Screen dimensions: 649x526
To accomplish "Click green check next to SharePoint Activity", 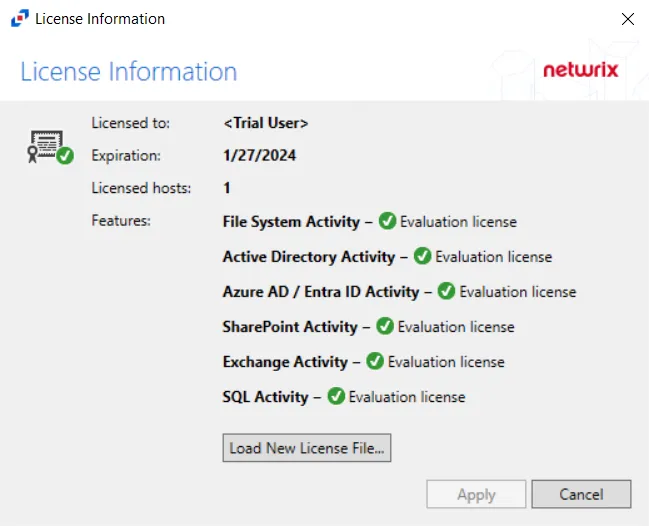I will click(385, 326).
